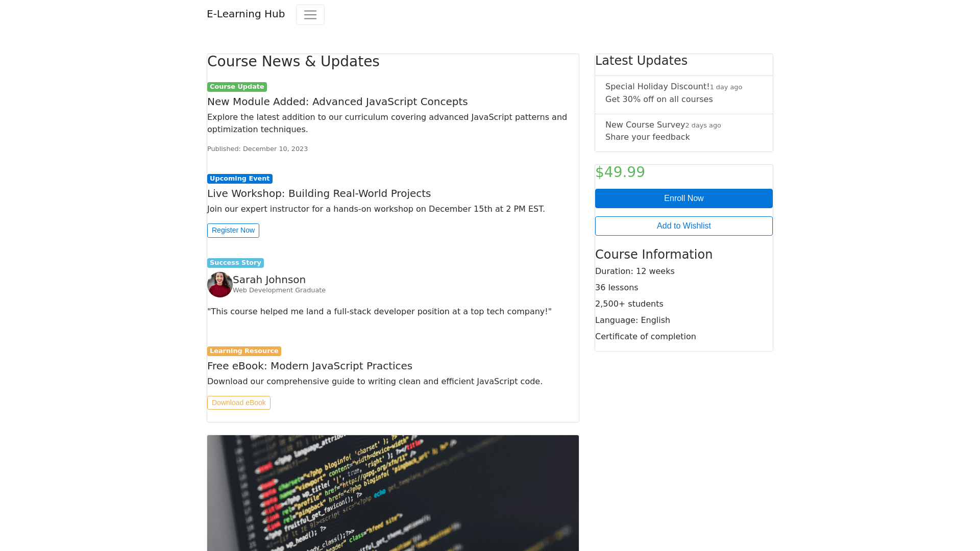Click the Free eBook headline
The image size is (980, 551).
coord(309,366)
